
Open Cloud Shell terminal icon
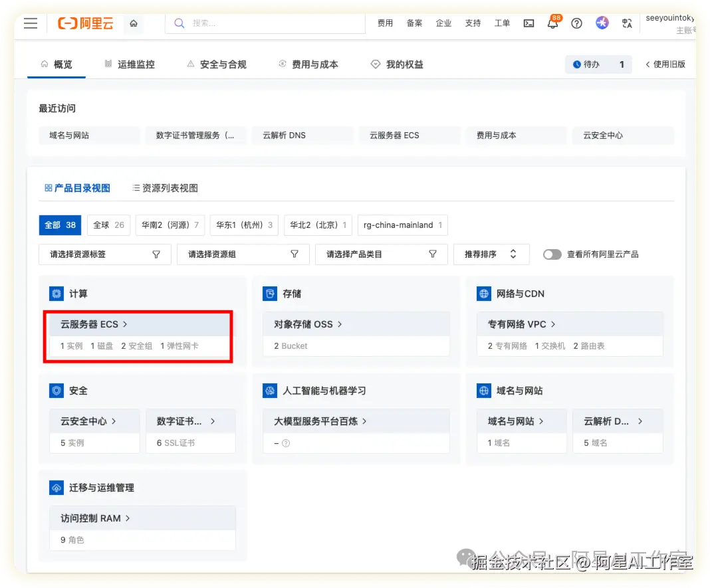click(529, 23)
